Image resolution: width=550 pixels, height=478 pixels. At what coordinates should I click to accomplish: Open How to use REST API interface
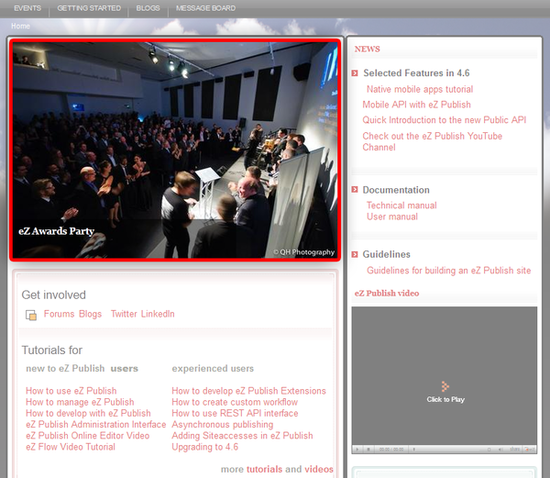[235, 413]
